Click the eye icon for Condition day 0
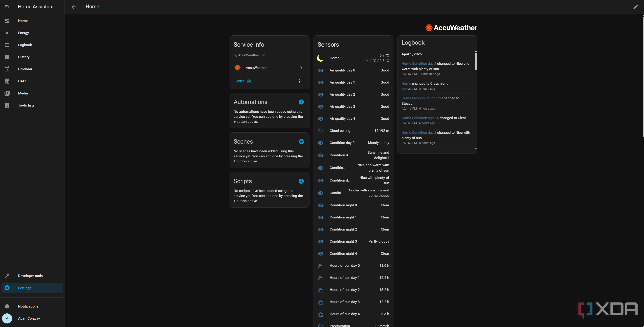Viewport: 644px width, 327px height. tap(321, 143)
